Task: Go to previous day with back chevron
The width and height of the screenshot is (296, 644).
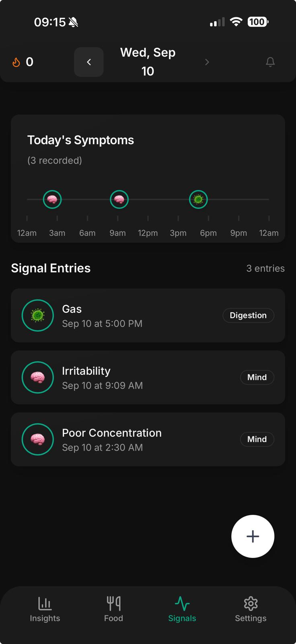Action: pos(89,62)
